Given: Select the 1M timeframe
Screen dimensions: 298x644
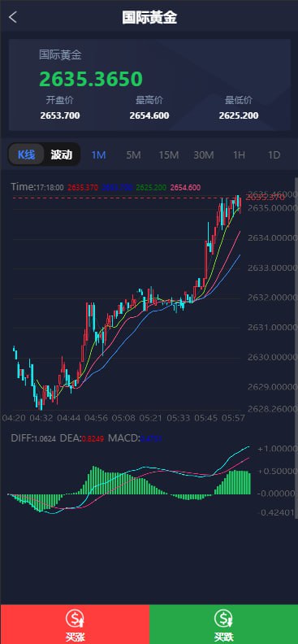Looking at the screenshot, I should [x=99, y=154].
